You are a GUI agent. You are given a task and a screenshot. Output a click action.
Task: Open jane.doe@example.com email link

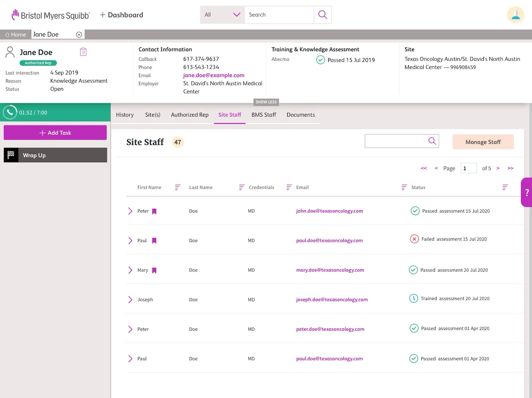(x=214, y=75)
